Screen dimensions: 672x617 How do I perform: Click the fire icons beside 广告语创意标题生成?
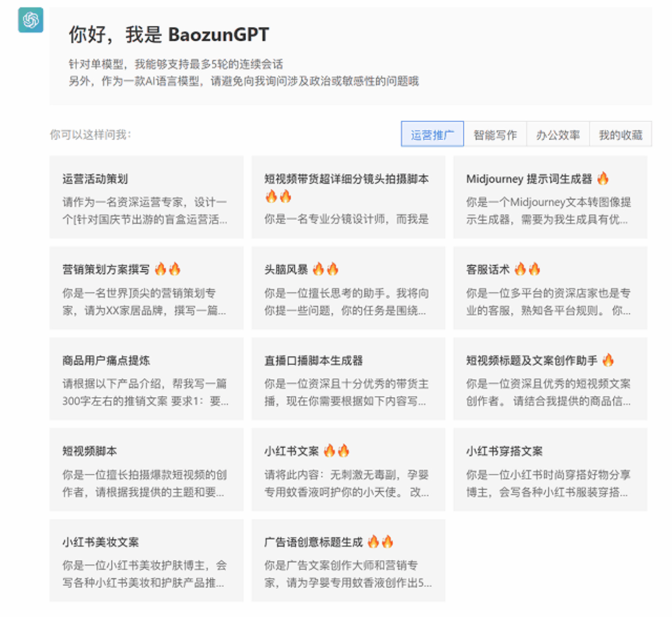pyautogui.click(x=380, y=542)
